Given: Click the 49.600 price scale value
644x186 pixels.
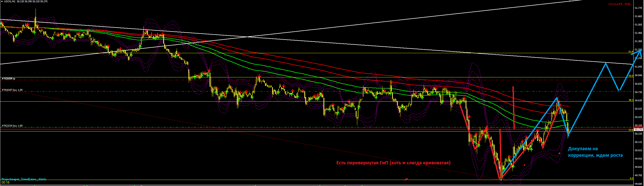Looking at the screenshot, I should tap(638, 184).
